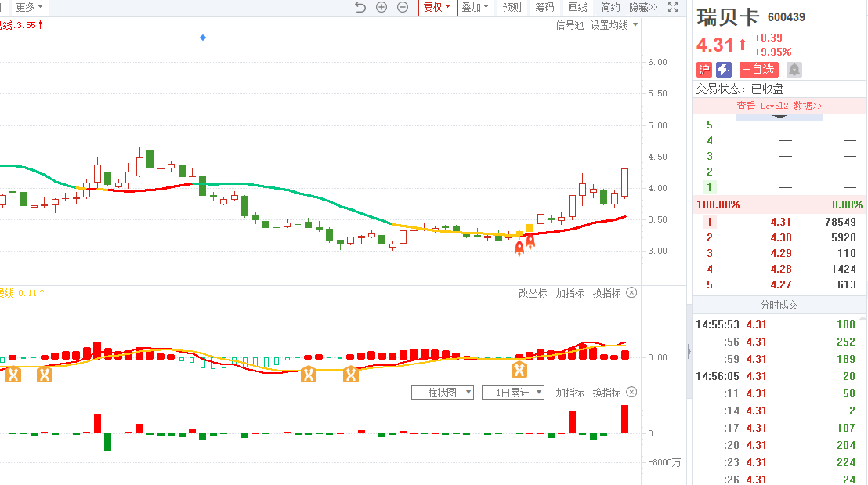Click buy level 2 price 4.30
This screenshot has width=868, height=485.
[x=780, y=237]
